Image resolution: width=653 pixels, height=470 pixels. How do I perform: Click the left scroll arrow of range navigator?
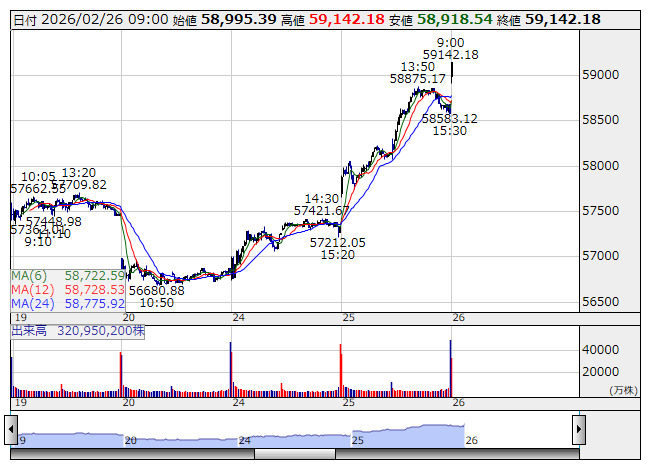coord(12,430)
